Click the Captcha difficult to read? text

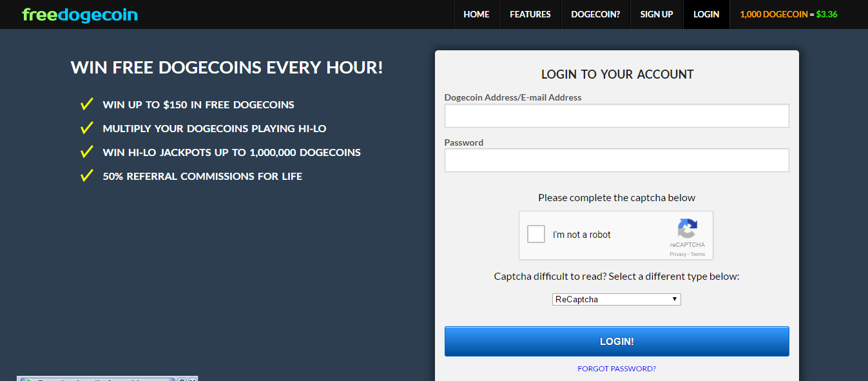pyautogui.click(x=617, y=276)
